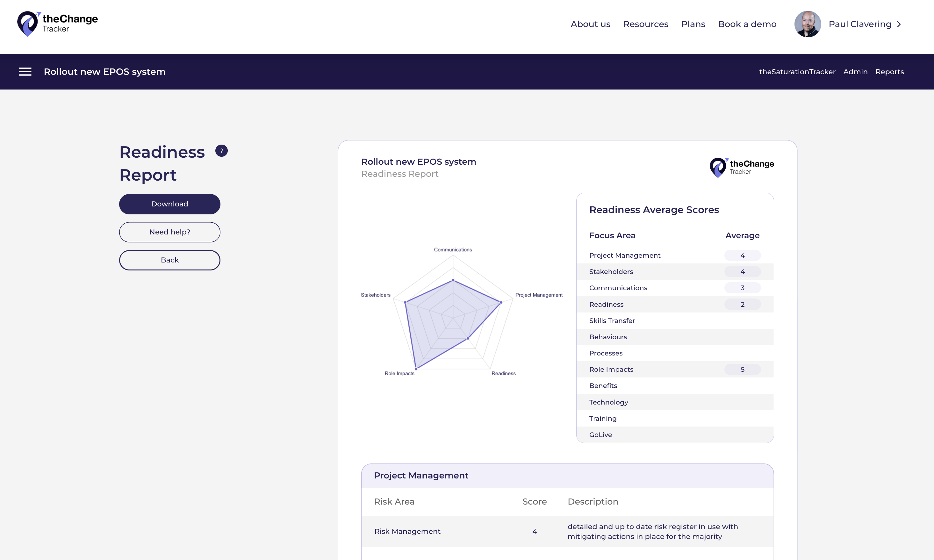Open the About us menu item
Screen dimensions: 934x560
590,24
